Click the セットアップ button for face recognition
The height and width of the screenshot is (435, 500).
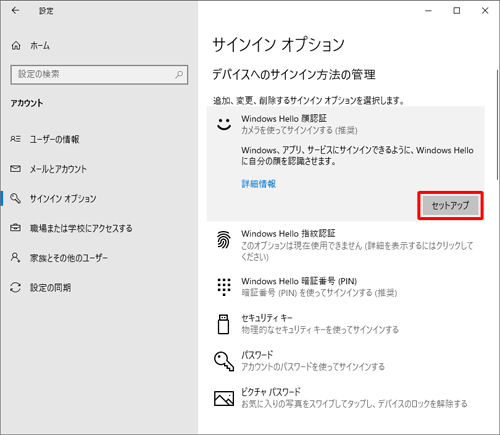point(450,205)
